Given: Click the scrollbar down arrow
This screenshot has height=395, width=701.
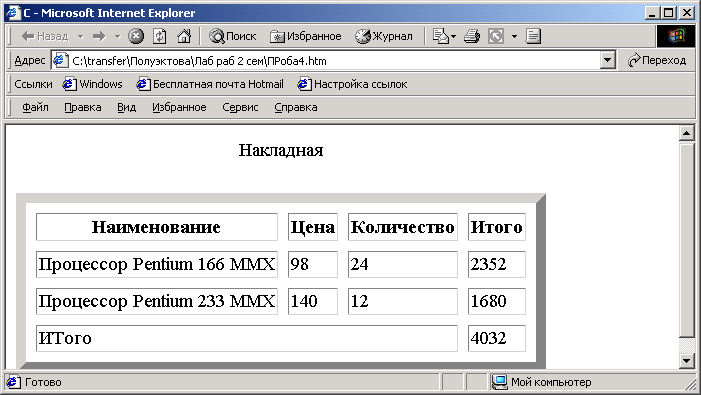Looking at the screenshot, I should point(687,361).
